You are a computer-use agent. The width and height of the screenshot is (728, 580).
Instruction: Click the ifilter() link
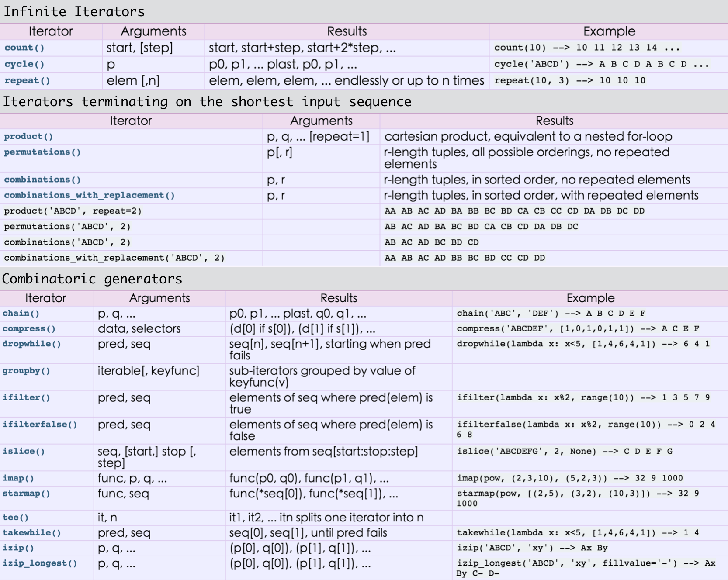click(x=26, y=398)
